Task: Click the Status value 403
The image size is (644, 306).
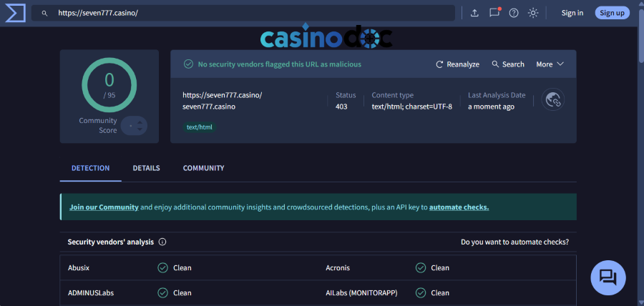Action: click(x=341, y=107)
